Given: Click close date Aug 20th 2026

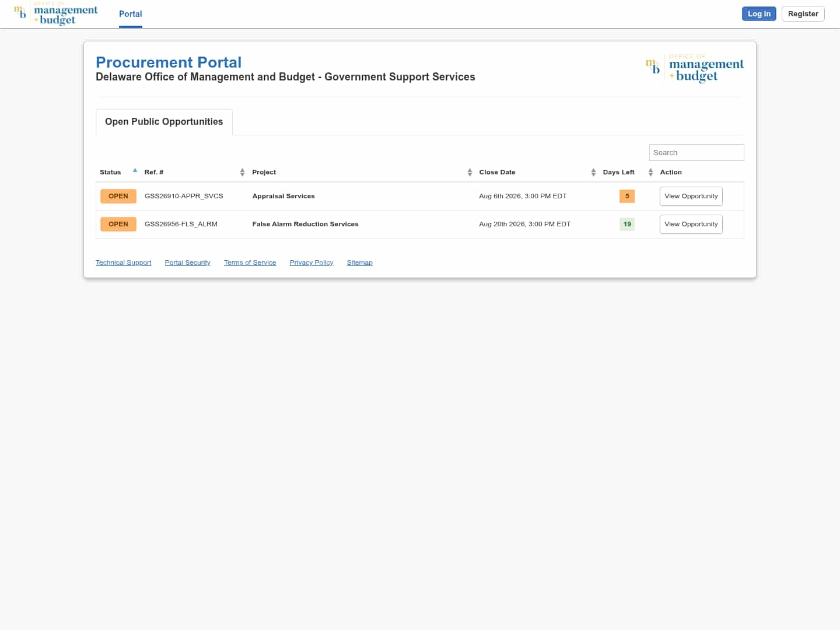Looking at the screenshot, I should (x=525, y=224).
